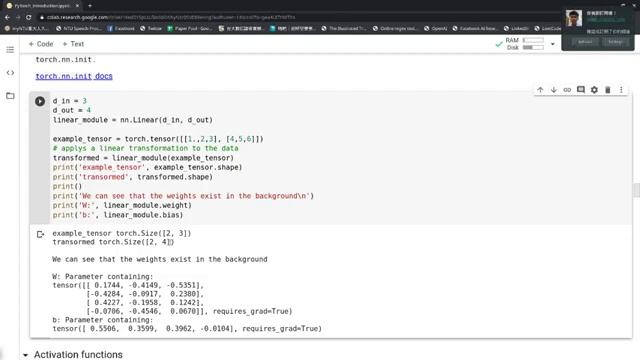
Task: Click the linear_module = nn.Linear line
Action: (x=133, y=120)
